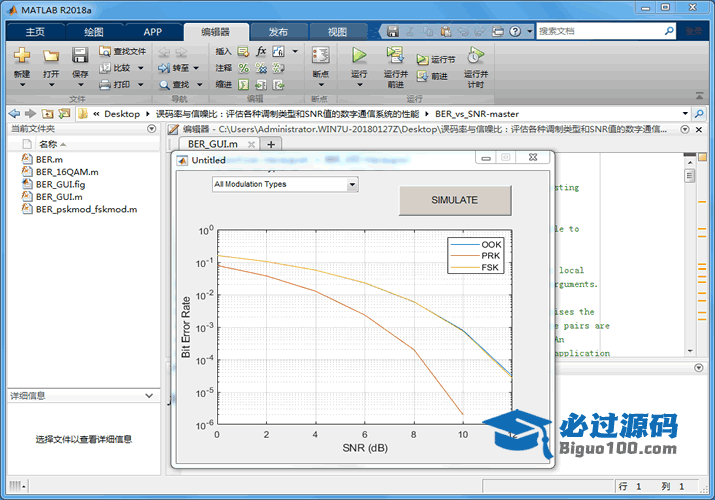Click the quick access save icon

[x=393, y=31]
